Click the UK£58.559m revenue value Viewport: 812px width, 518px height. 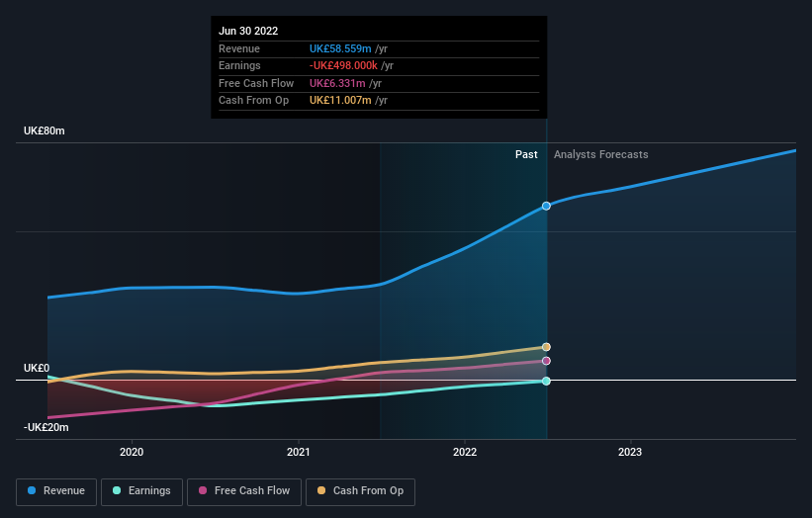click(x=340, y=48)
